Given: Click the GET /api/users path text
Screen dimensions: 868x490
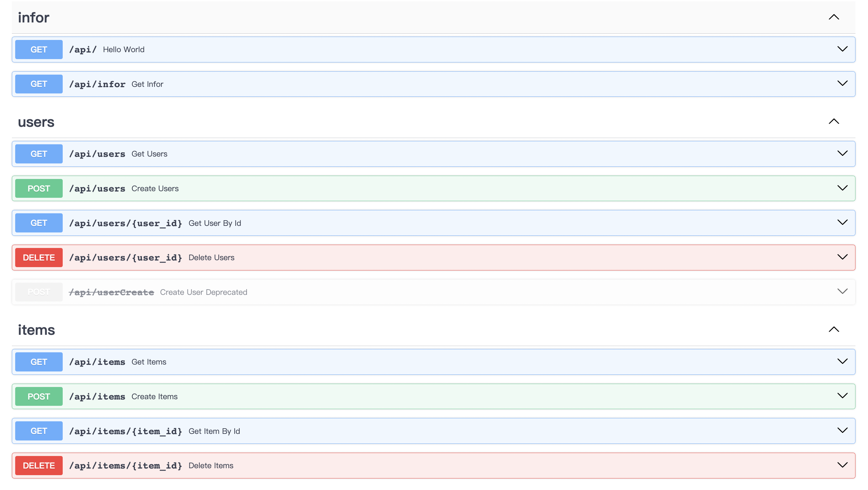Looking at the screenshot, I should point(97,154).
